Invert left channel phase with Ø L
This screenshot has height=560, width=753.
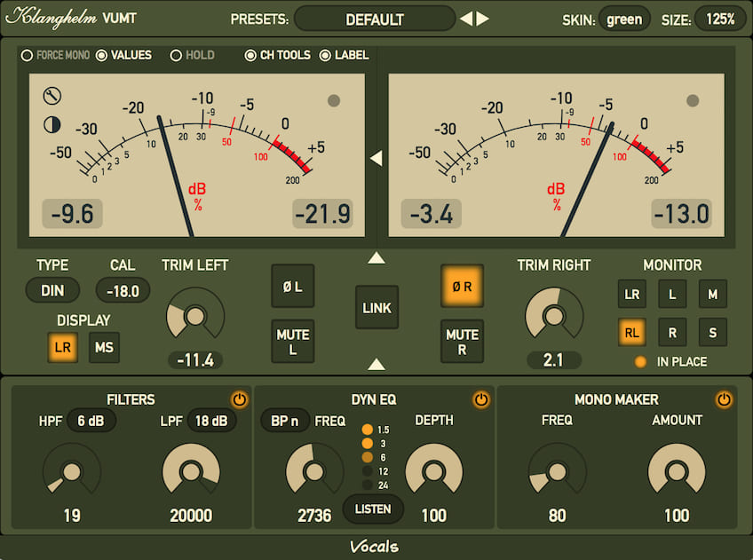(292, 287)
